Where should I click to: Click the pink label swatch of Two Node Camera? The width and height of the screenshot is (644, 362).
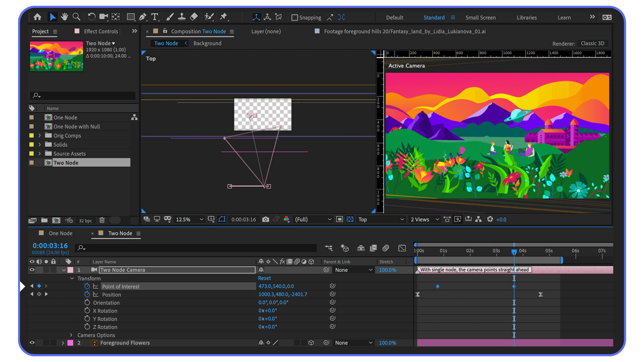tap(70, 270)
